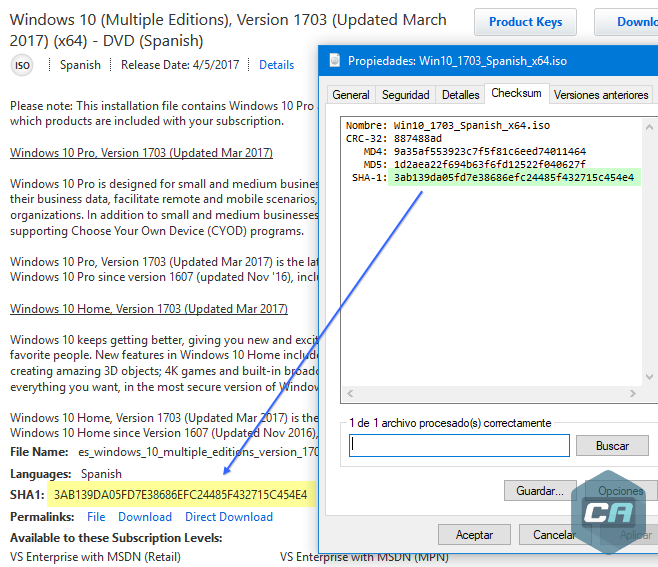Click the scroll up arrow in checksum box

click(649, 127)
